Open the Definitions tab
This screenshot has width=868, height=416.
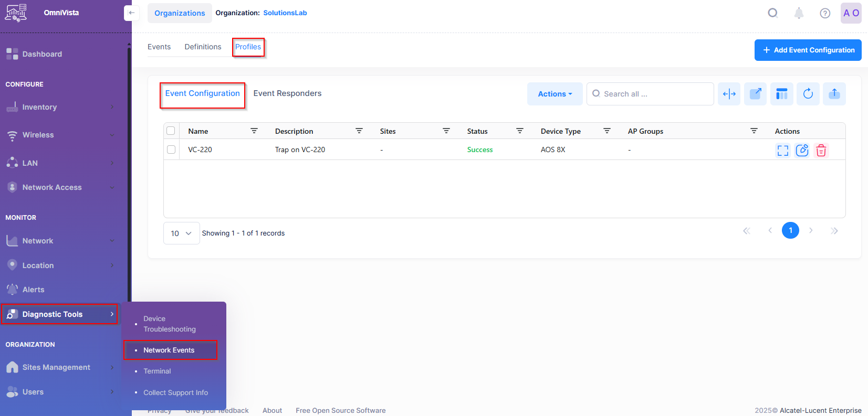203,47
